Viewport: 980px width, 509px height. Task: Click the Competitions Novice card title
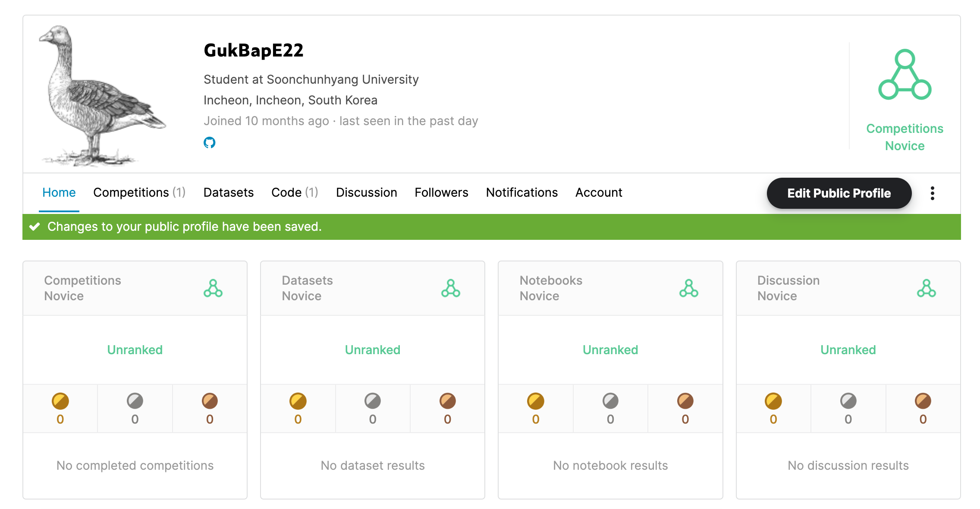click(82, 288)
